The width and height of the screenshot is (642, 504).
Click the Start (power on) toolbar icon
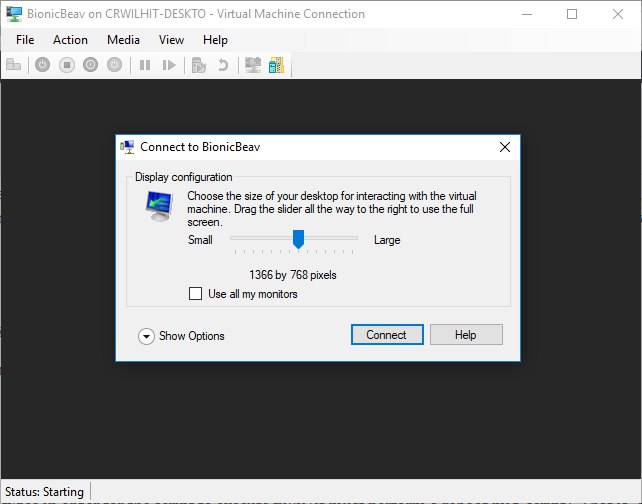pyautogui.click(x=42, y=65)
